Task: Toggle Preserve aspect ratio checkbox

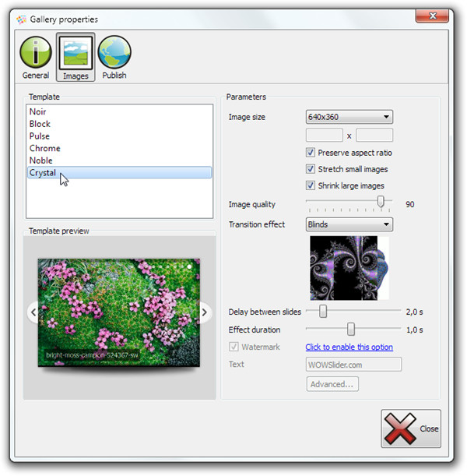Action: pos(311,153)
